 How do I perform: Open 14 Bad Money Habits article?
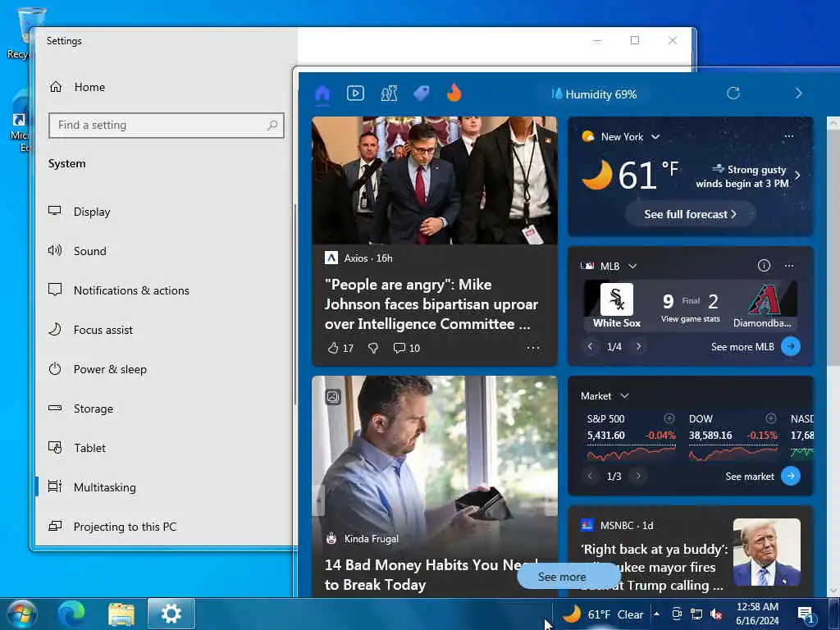[430, 575]
